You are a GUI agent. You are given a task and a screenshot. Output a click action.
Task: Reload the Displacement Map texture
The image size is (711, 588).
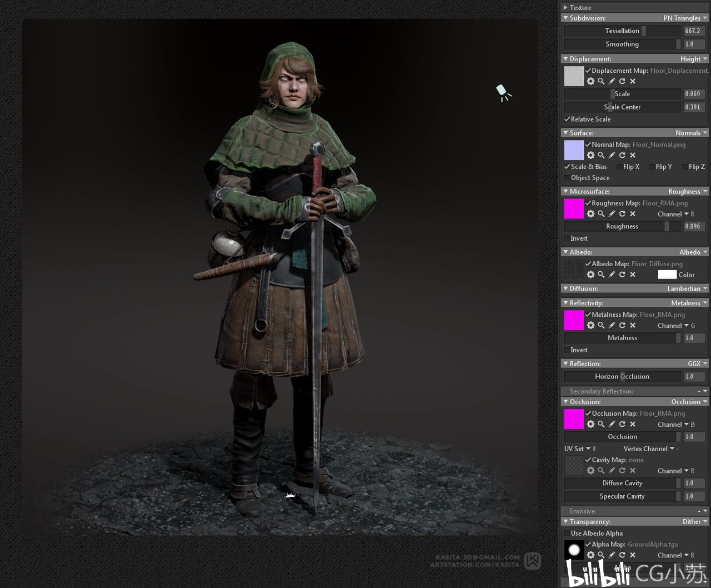622,81
